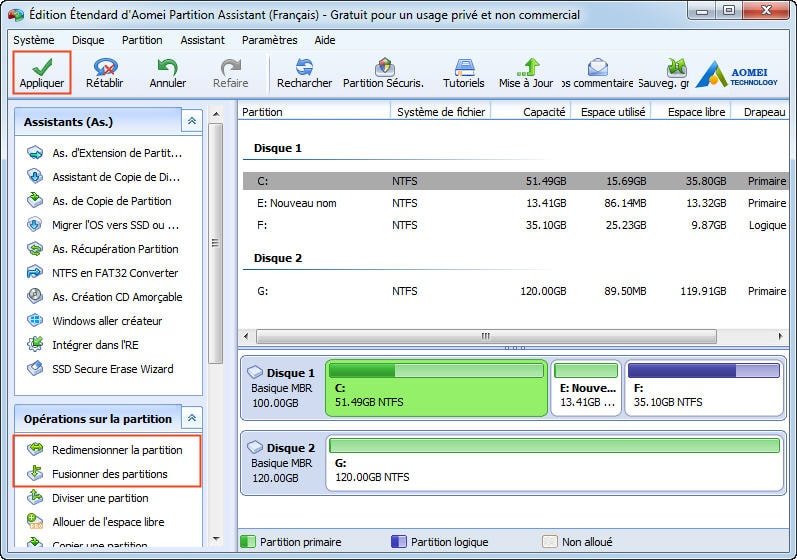Open NTFS en FAT32 Converter
Viewport: 797px width, 560px height.
(x=103, y=273)
